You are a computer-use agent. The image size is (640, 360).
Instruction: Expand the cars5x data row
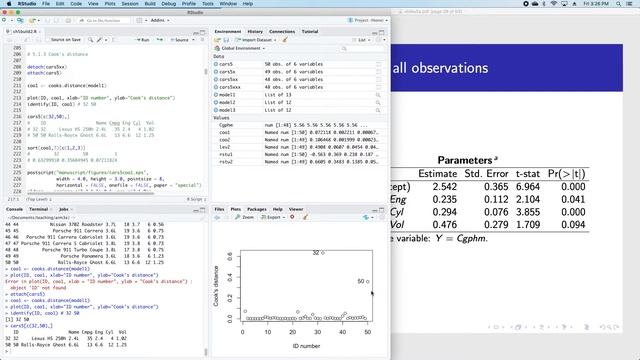[216, 72]
